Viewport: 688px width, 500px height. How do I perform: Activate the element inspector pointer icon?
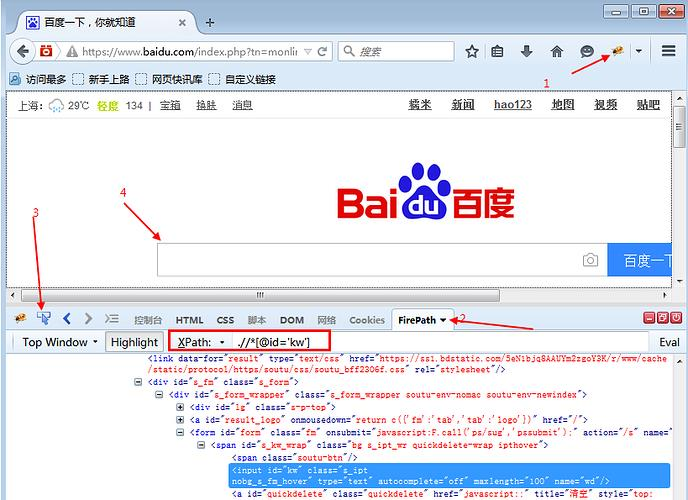(x=43, y=318)
